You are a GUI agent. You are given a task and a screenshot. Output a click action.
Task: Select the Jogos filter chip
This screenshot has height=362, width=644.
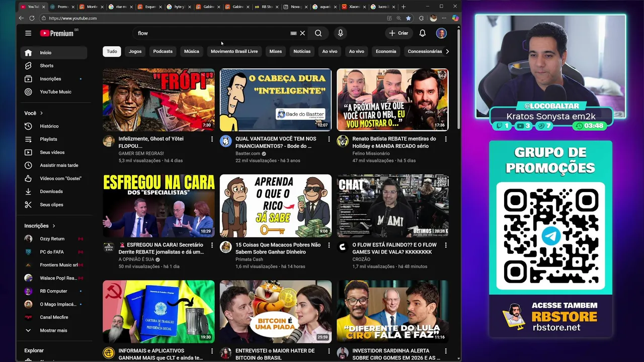[x=135, y=51]
